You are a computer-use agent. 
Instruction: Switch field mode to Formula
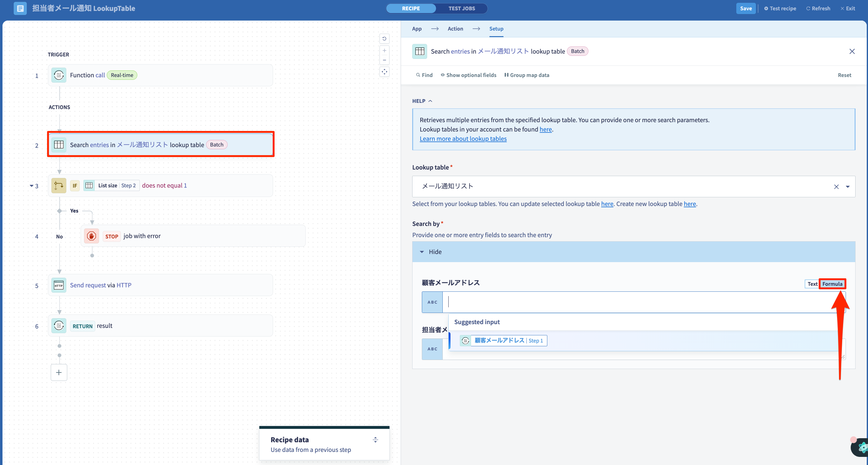pos(832,284)
